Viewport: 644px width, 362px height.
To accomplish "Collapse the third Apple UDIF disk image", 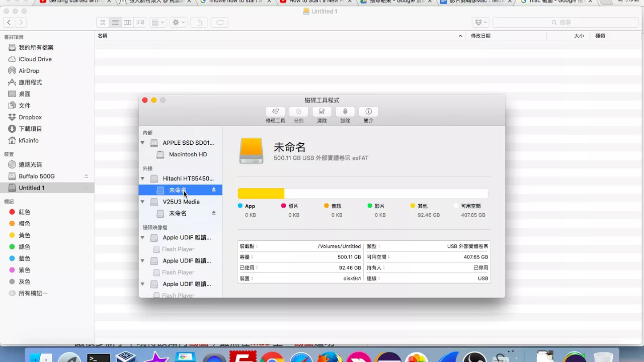I will [x=142, y=284].
